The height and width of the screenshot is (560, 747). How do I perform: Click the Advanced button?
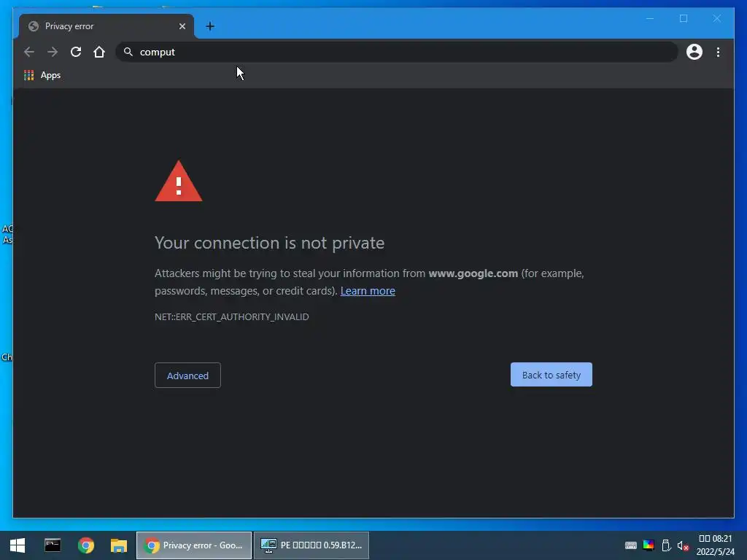(187, 376)
